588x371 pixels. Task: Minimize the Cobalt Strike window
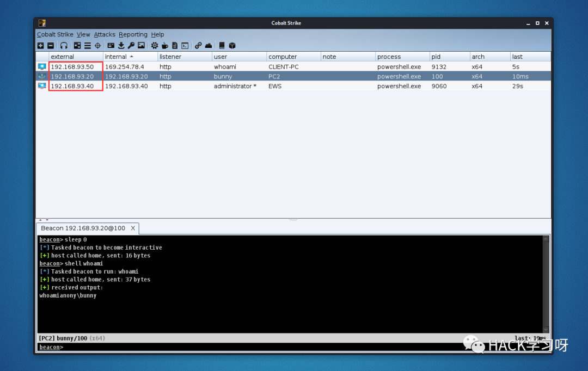(528, 23)
